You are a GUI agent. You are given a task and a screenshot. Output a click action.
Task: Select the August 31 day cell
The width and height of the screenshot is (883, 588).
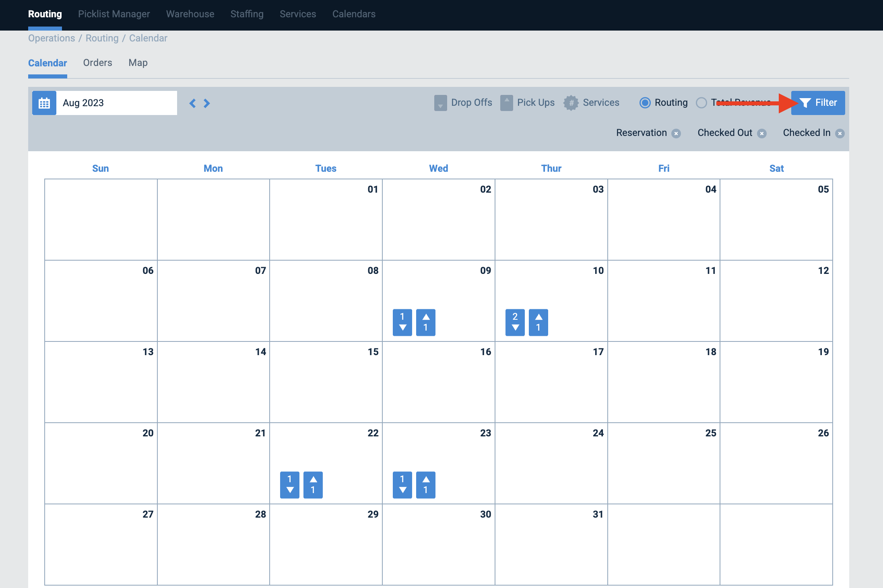click(551, 545)
